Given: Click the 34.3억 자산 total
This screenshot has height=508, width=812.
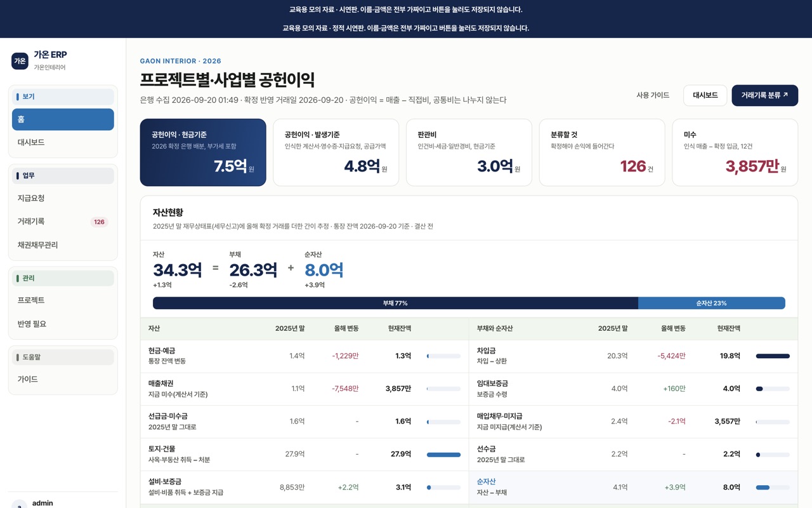Looking at the screenshot, I should coord(177,270).
